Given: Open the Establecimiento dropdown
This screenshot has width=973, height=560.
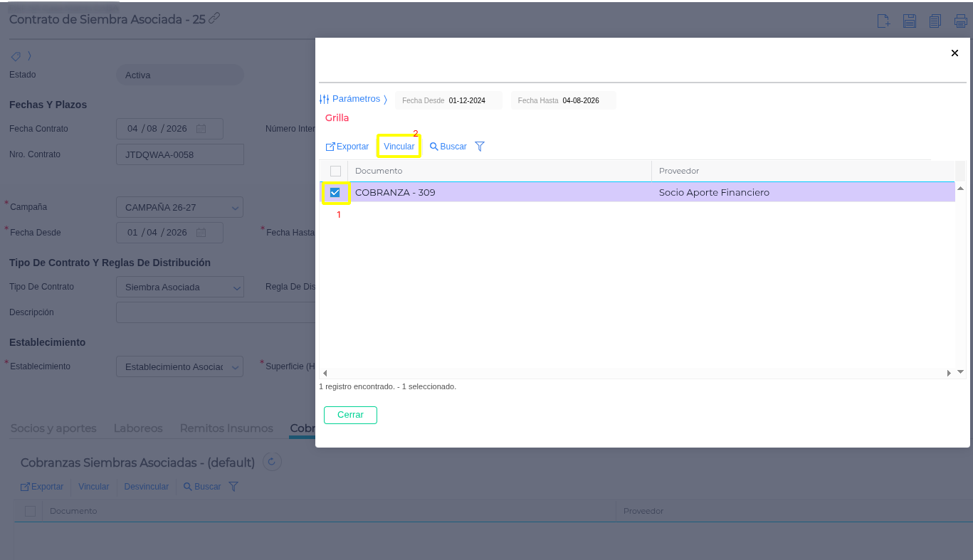Looking at the screenshot, I should point(179,366).
